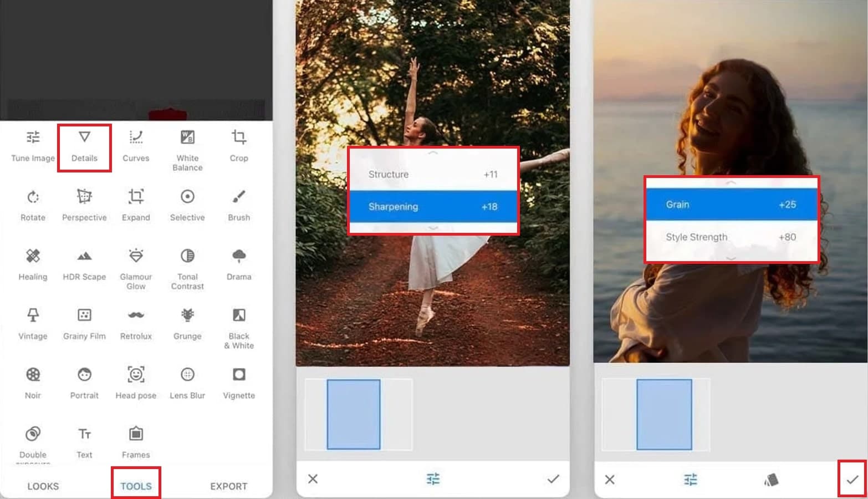The width and height of the screenshot is (868, 499).
Task: Apply the Grunge filter
Action: pyautogui.click(x=187, y=324)
